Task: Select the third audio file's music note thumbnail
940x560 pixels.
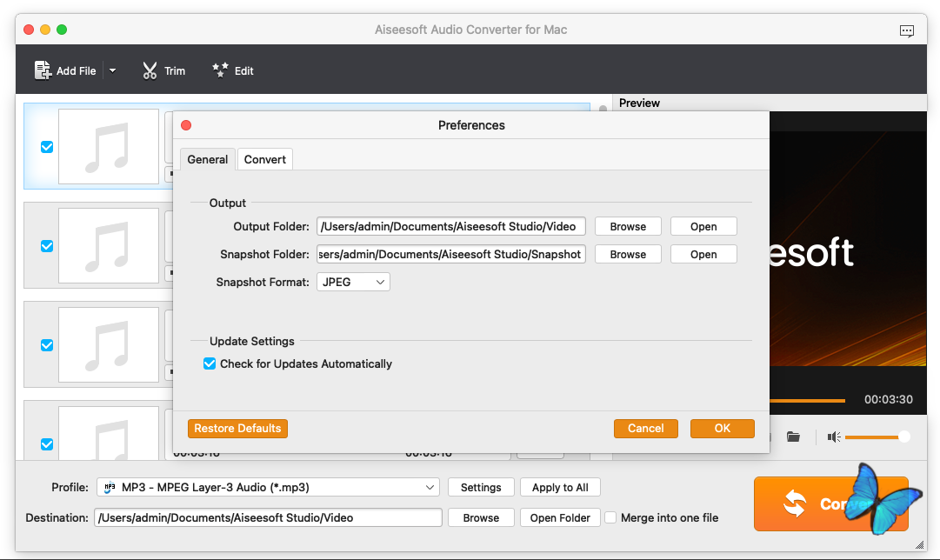Action: point(109,344)
